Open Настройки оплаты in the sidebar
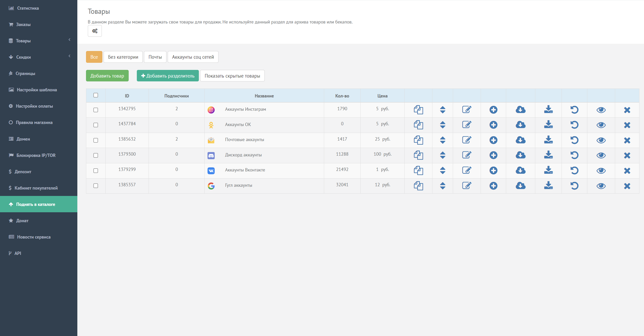 (x=39, y=106)
